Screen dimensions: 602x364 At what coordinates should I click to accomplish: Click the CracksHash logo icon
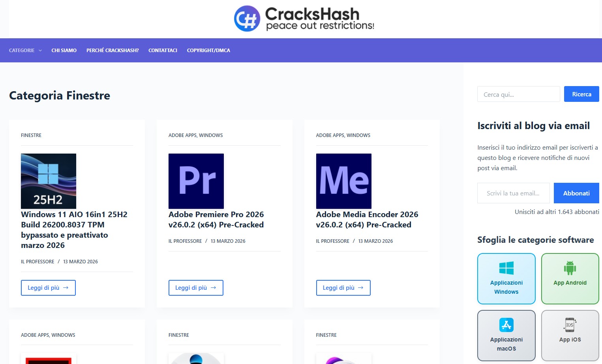tap(247, 19)
